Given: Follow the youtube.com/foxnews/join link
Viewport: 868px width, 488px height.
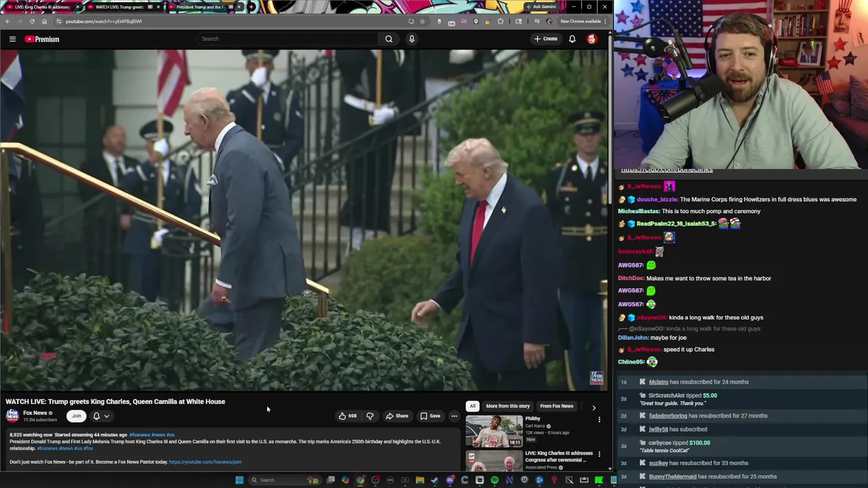Looking at the screenshot, I should [205, 462].
